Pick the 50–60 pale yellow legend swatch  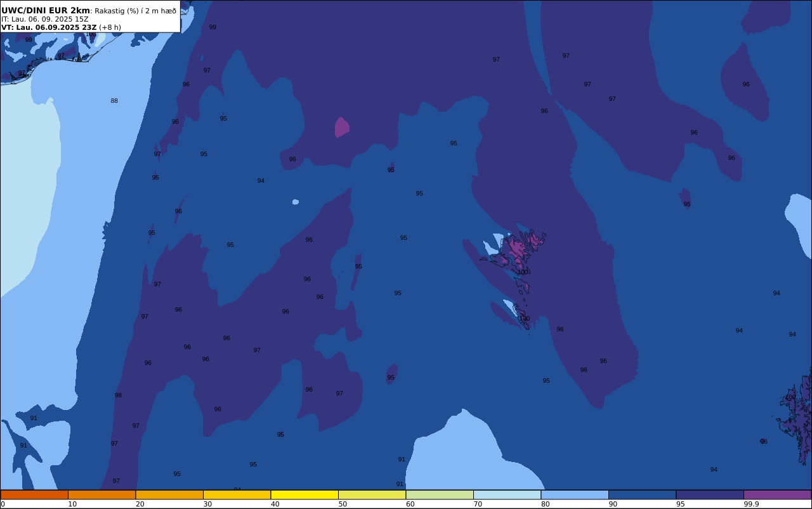click(x=372, y=494)
